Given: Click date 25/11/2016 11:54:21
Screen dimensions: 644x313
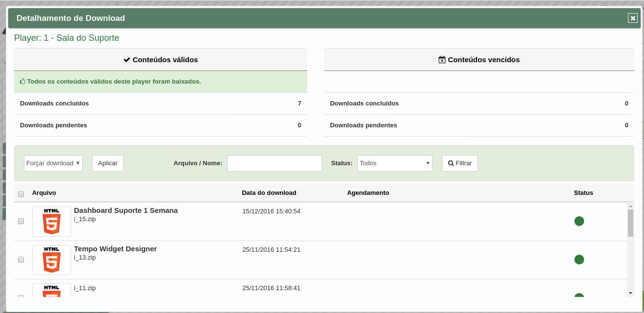Looking at the screenshot, I should 271,250.
